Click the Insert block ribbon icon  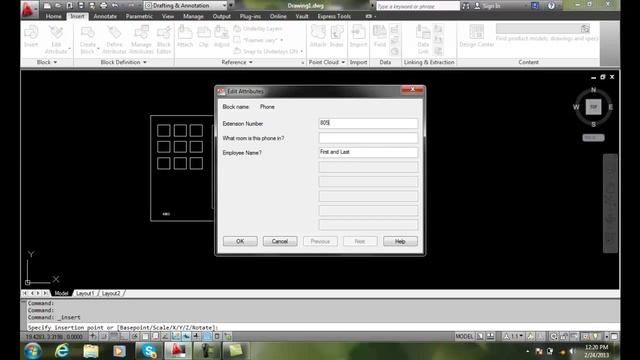[31, 36]
